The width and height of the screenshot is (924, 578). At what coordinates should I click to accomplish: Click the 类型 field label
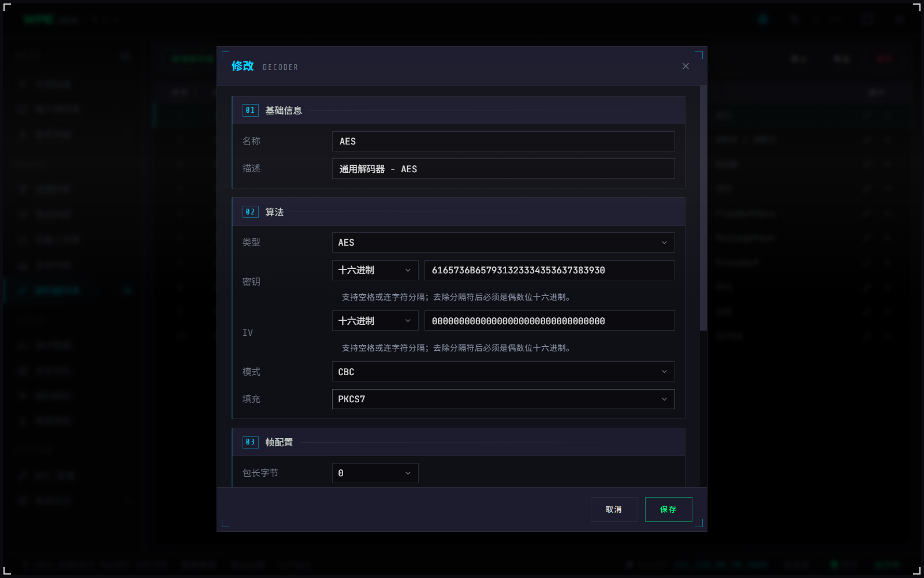coord(251,242)
